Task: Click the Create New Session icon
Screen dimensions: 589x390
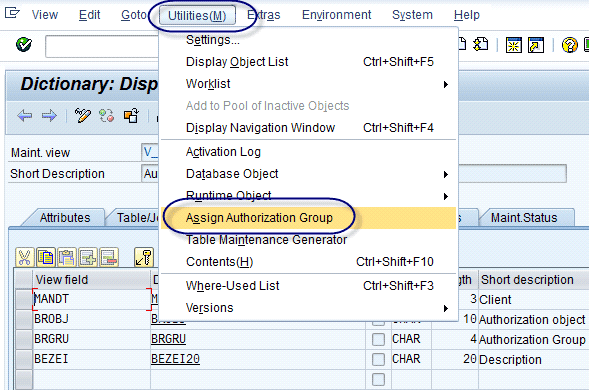Action: tap(513, 45)
